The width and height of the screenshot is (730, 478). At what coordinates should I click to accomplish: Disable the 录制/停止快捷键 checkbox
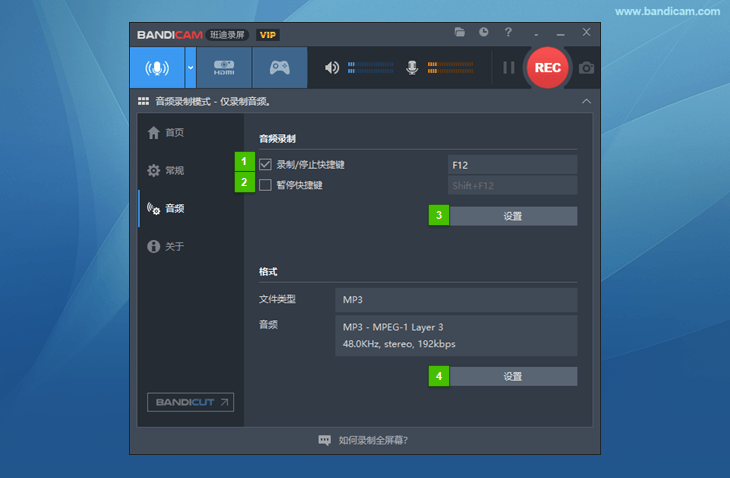point(265,164)
